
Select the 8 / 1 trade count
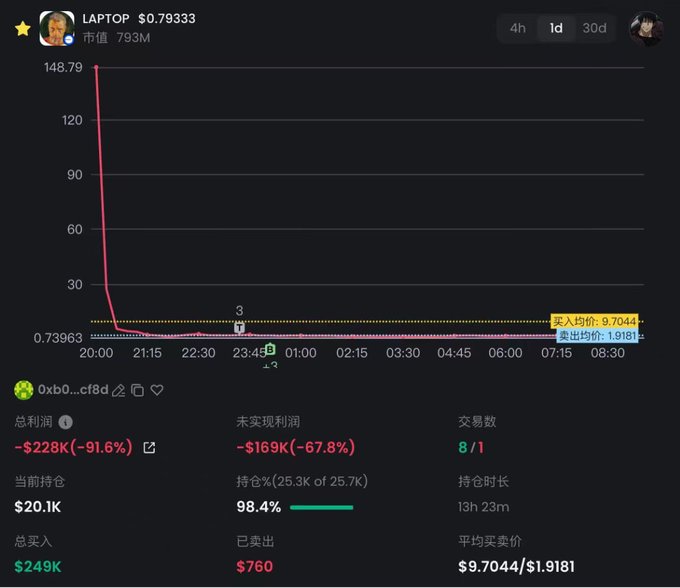(x=471, y=447)
